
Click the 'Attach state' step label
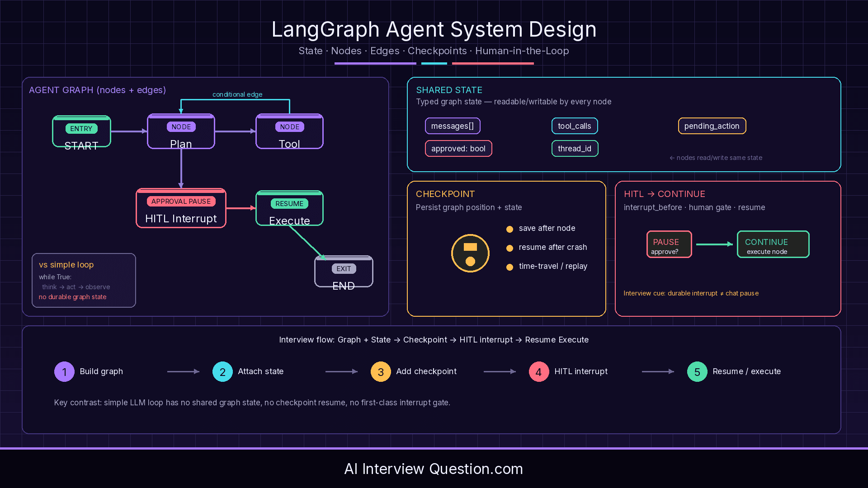[x=261, y=371]
